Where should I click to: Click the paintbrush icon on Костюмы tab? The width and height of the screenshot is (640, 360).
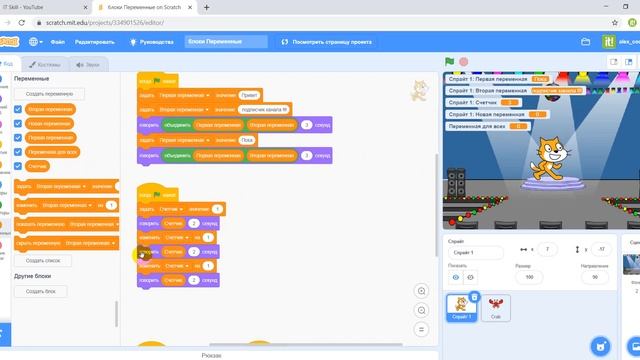[32, 64]
